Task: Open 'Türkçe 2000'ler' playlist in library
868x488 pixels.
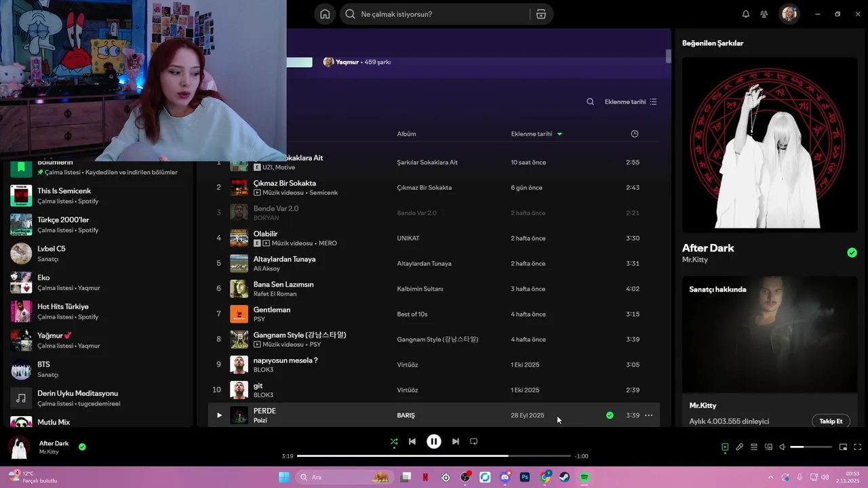Action: 98,225
